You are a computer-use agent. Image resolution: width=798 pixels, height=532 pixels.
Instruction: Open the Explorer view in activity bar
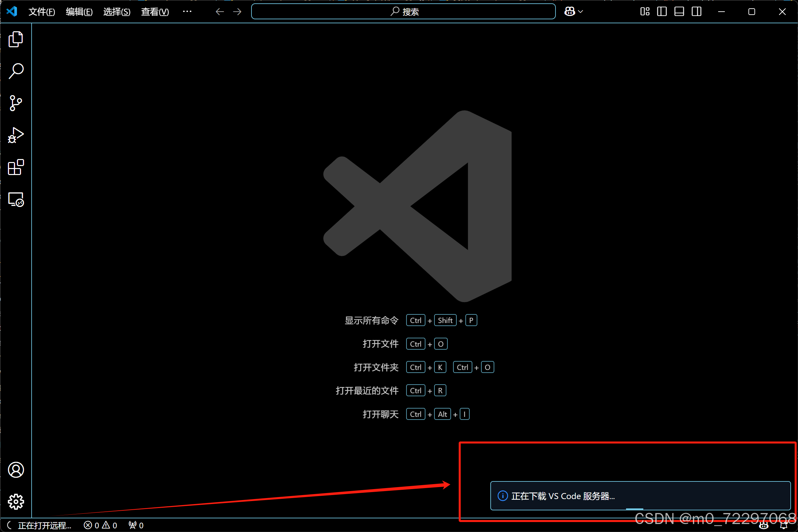[x=16, y=39]
